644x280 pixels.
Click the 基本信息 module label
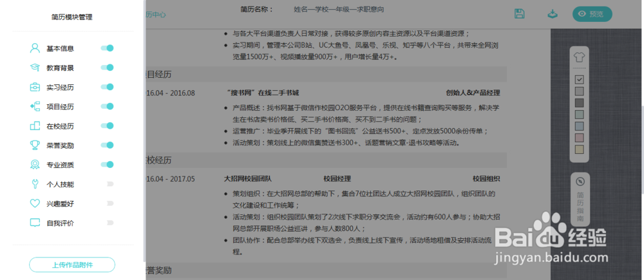(61, 48)
